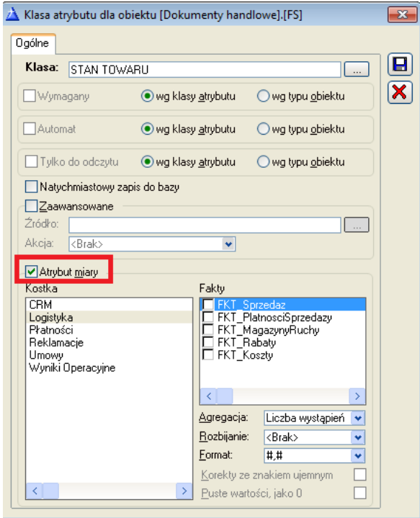Open class browser ellipsis button beside Klasa
Image resolution: width=420 pixels, height=518 pixels.
point(357,69)
